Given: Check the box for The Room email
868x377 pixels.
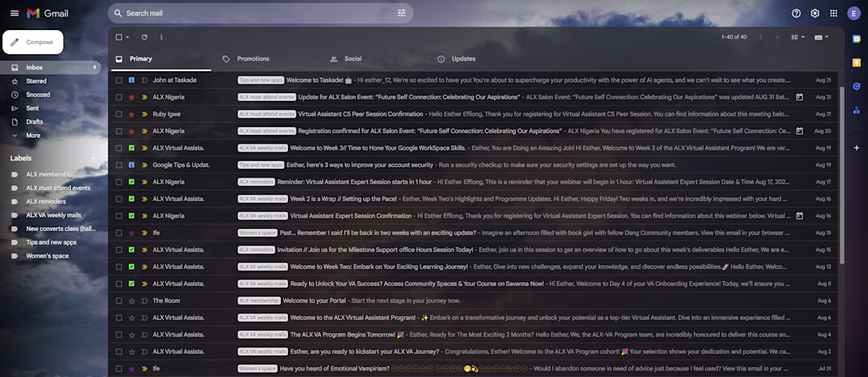Looking at the screenshot, I should [x=118, y=300].
